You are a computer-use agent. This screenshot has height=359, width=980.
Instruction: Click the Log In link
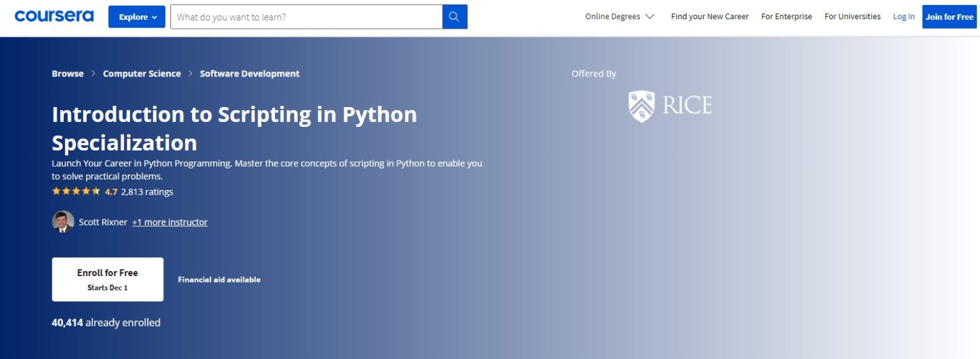[x=903, y=17]
